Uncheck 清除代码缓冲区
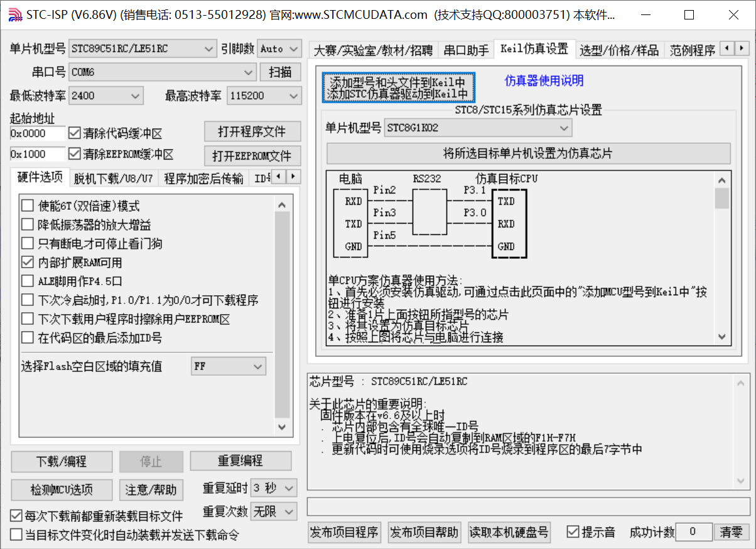 [74, 131]
